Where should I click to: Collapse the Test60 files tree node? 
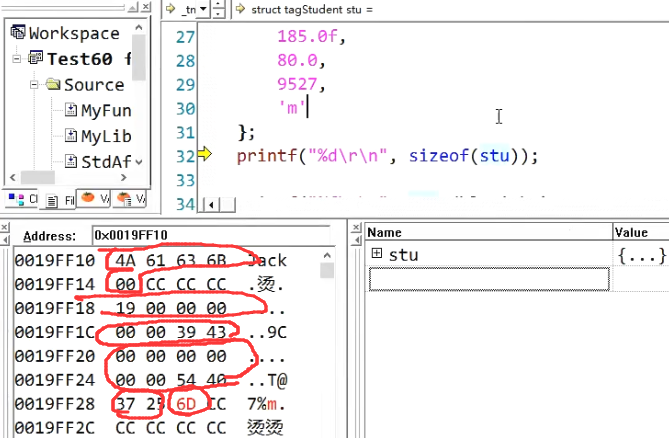pos(17,59)
